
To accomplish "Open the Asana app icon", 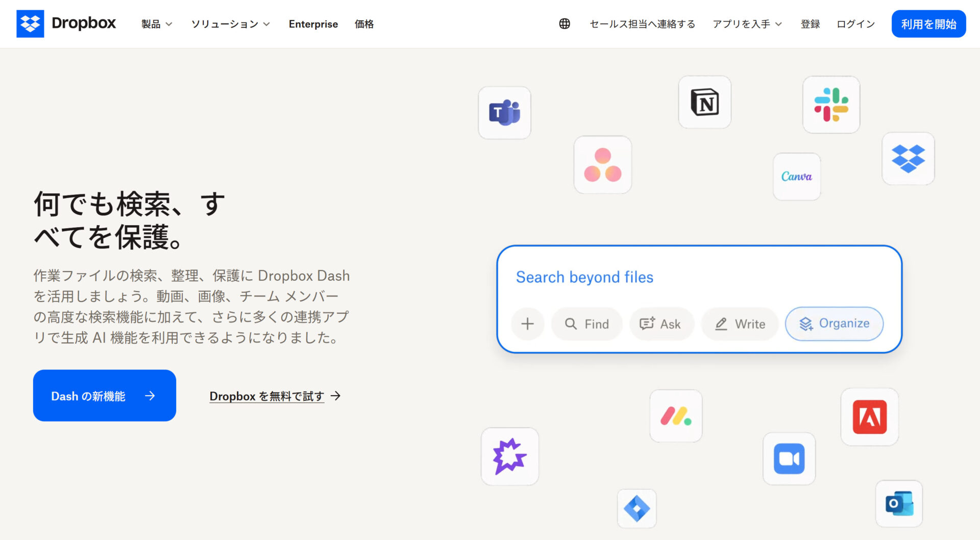I will click(603, 165).
